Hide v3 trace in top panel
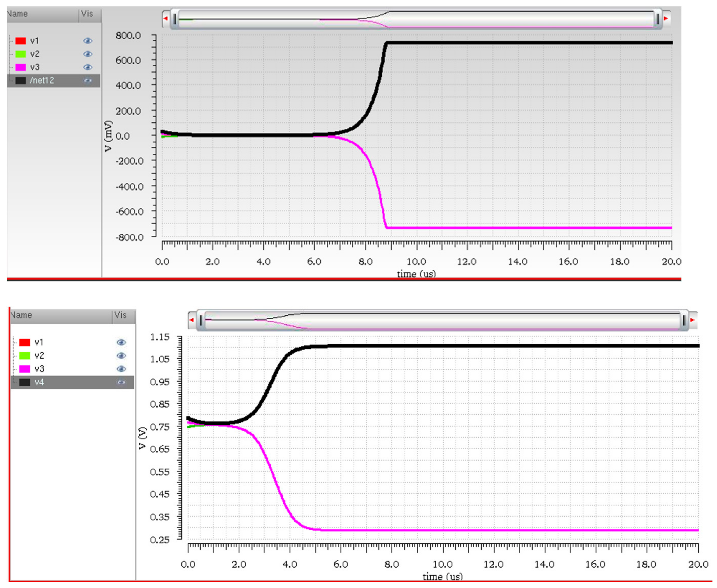Image resolution: width=717 pixels, height=588 pixels. click(x=88, y=67)
